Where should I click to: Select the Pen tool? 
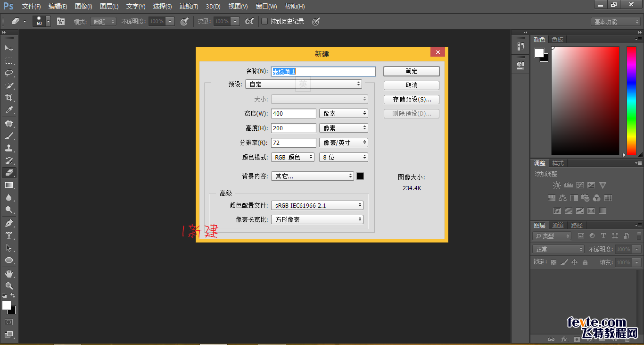[9, 223]
